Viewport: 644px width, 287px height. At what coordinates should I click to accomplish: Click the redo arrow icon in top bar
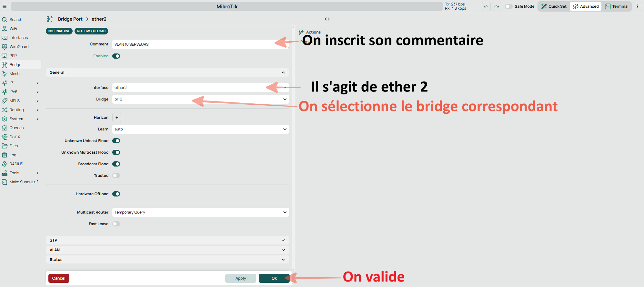click(497, 6)
